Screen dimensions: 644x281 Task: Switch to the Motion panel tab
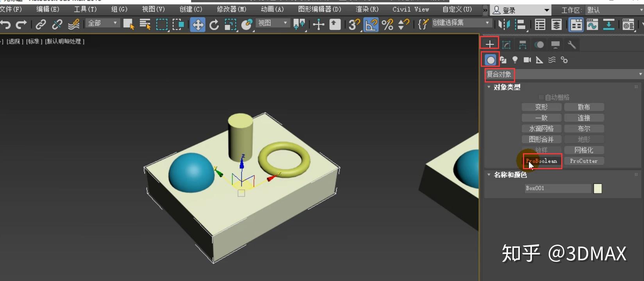[539, 45]
